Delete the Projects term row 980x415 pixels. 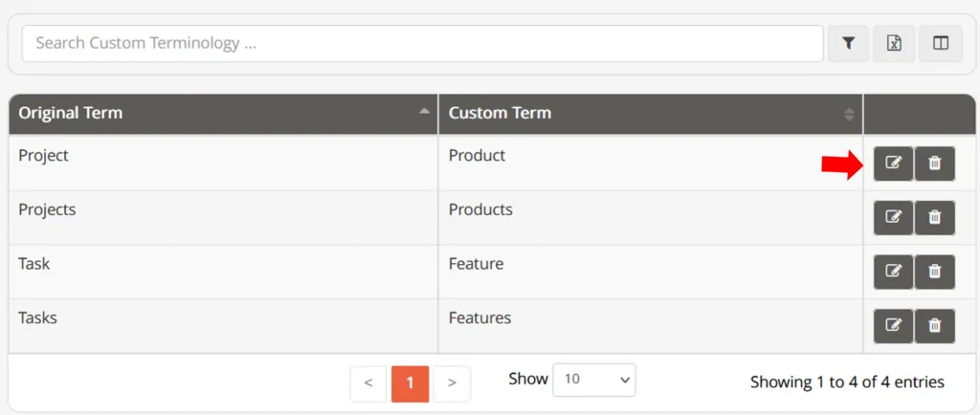934,217
